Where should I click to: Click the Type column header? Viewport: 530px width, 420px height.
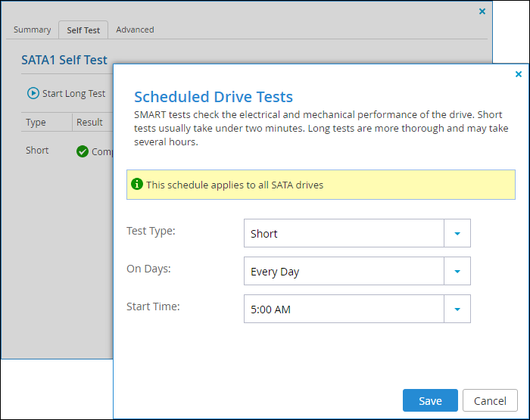tap(36, 123)
